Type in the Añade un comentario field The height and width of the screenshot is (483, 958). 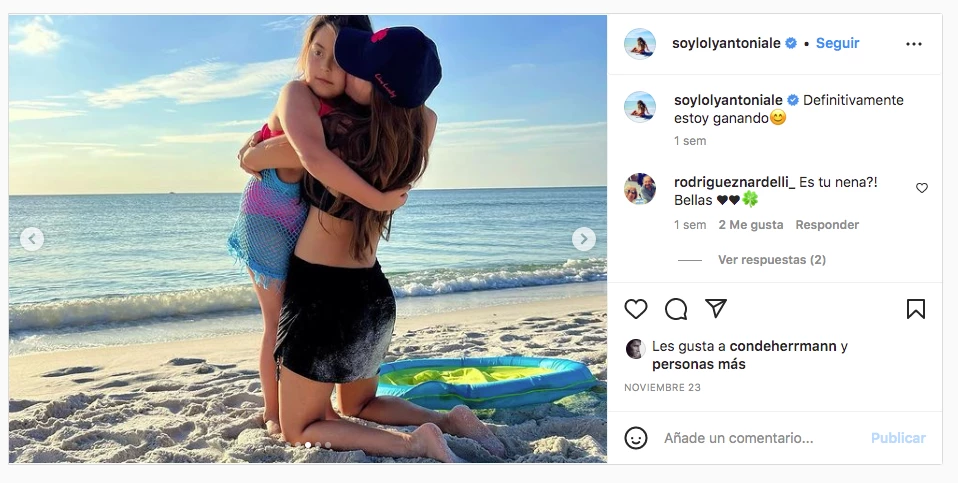coord(760,438)
